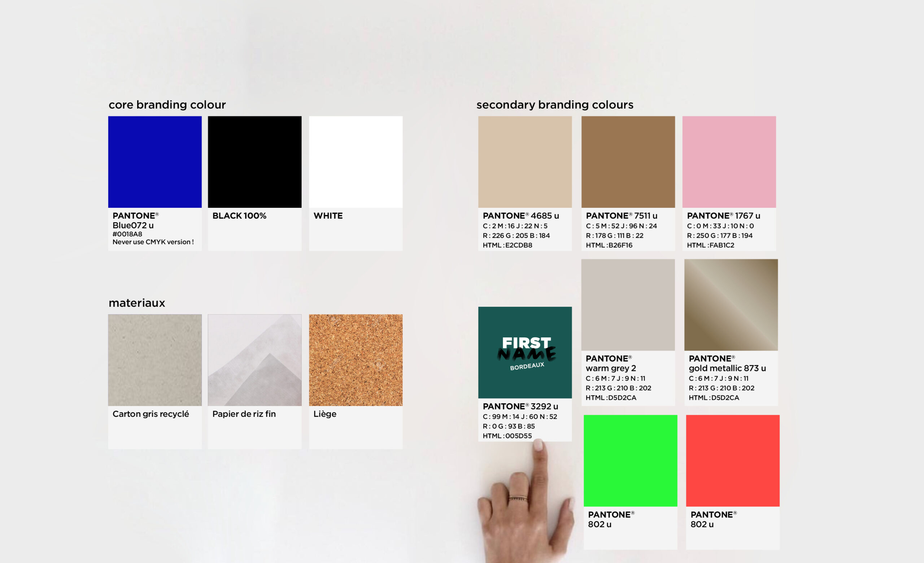This screenshot has height=563, width=924.
Task: Click the First Name Bordeaux logo
Action: (x=527, y=353)
